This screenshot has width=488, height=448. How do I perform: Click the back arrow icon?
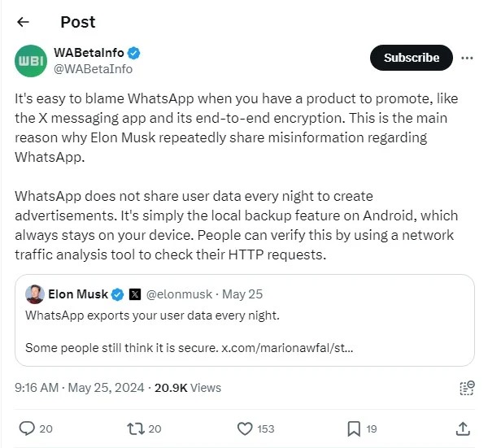(23, 22)
